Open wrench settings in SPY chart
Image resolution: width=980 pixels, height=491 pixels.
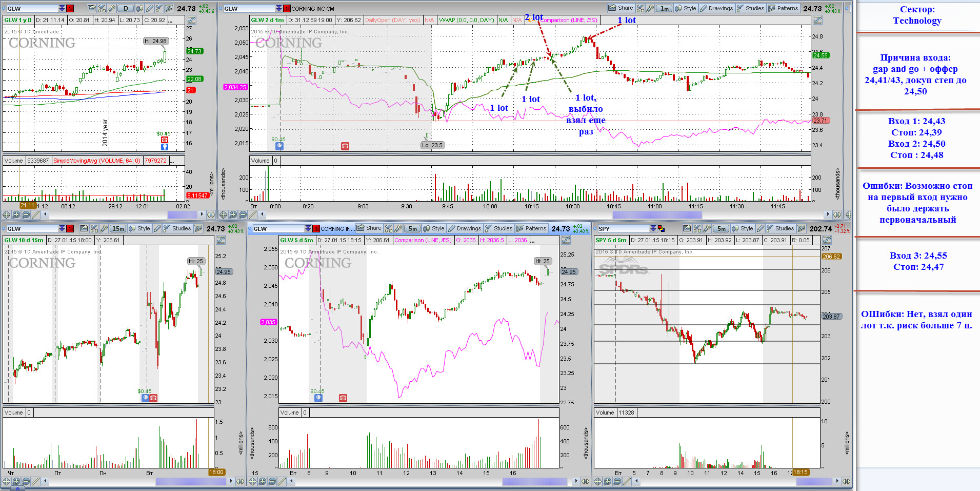[x=707, y=228]
